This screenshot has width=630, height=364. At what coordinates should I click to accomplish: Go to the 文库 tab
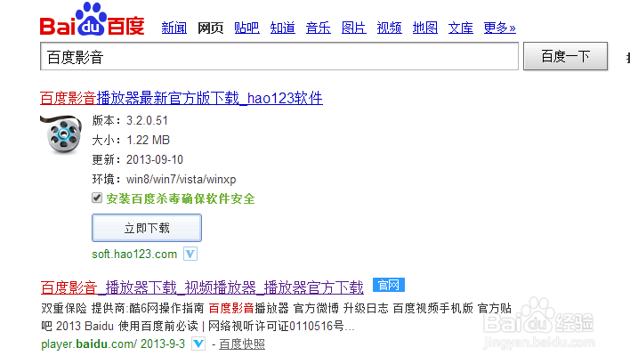460,28
